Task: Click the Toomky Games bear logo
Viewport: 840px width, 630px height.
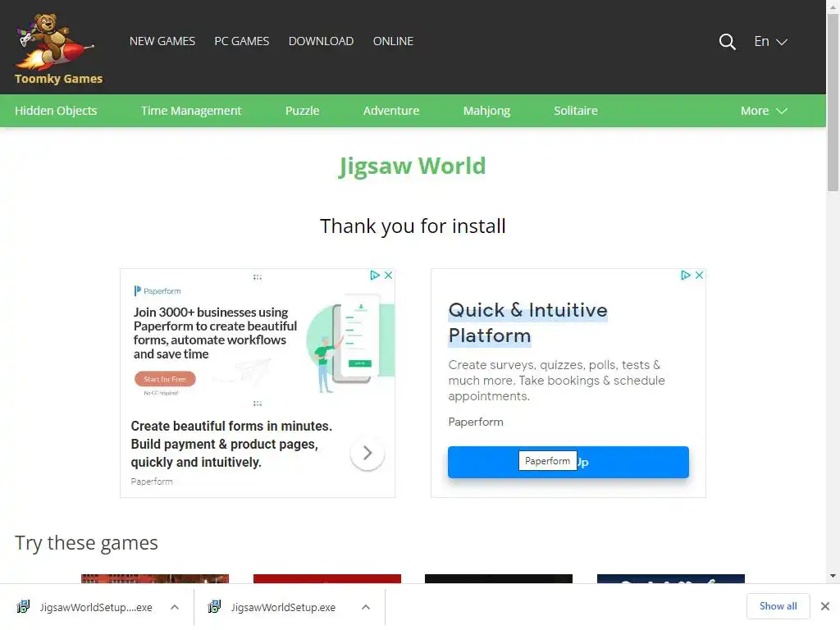Action: 58,49
